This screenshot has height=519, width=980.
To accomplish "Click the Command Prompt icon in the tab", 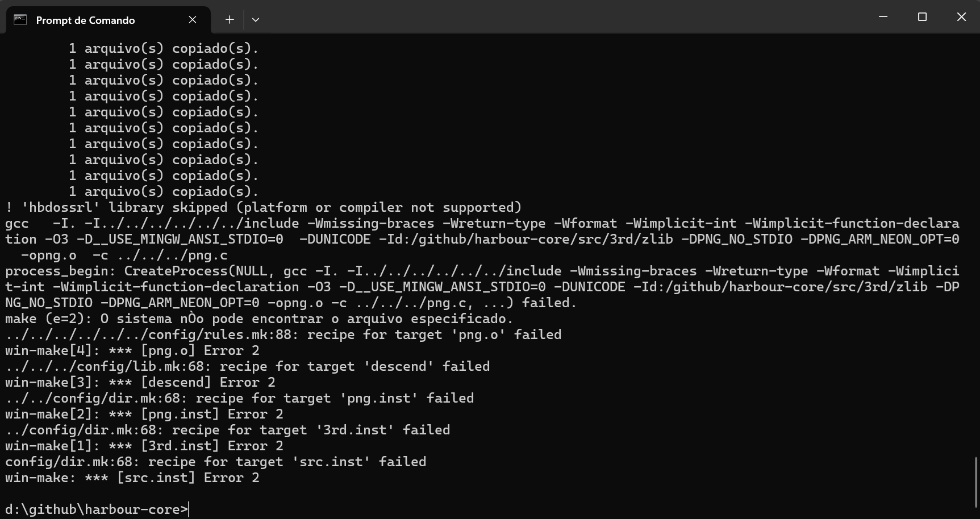I will tap(20, 20).
